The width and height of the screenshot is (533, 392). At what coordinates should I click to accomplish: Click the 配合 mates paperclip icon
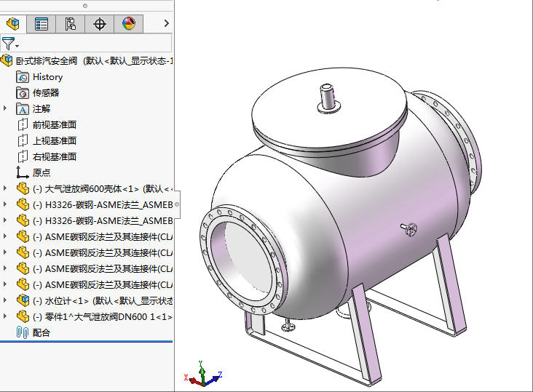(x=23, y=332)
